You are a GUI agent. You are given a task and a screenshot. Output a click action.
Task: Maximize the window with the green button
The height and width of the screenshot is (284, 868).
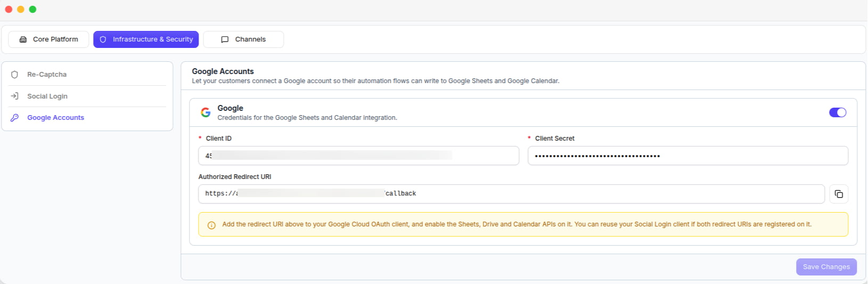32,9
